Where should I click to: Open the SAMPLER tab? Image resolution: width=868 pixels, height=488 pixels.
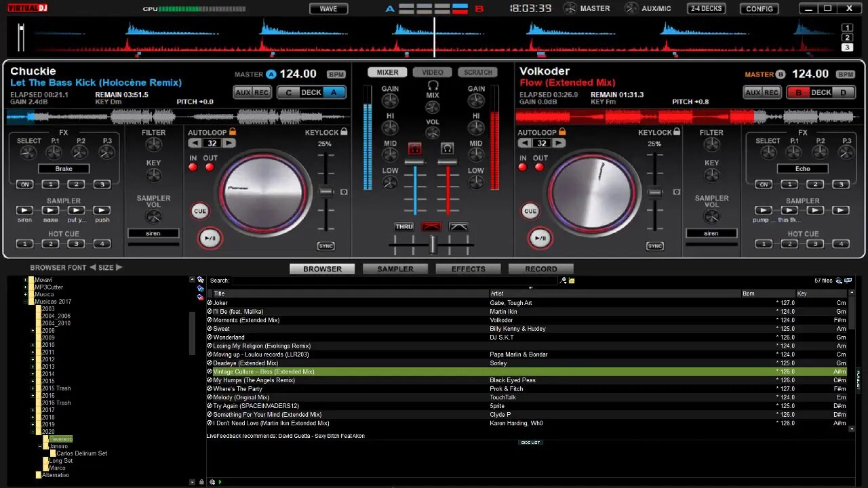[395, 269]
